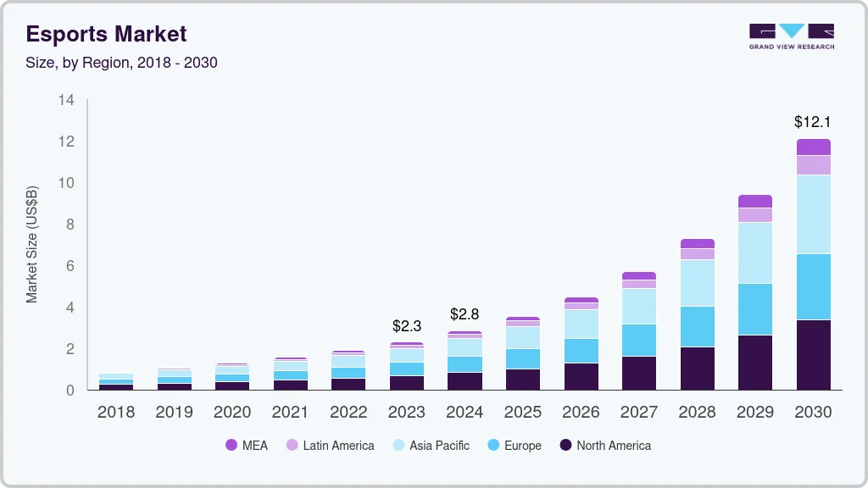Click the Esports Market chart title
Screen dimensions: 868x488
pos(106,34)
